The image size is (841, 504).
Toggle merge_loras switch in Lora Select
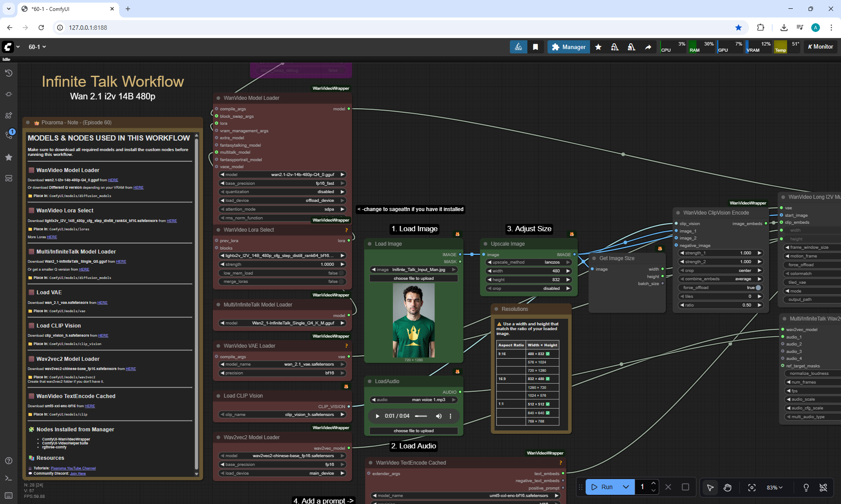coord(342,282)
